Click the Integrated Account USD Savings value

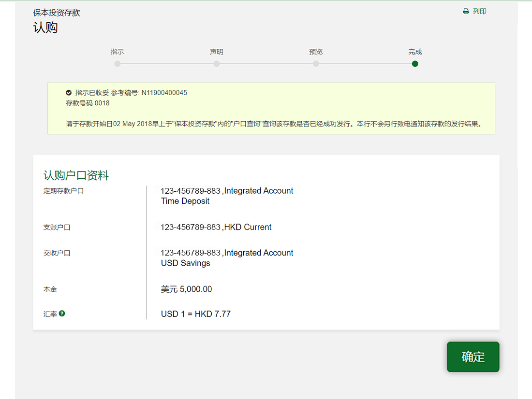pos(227,258)
